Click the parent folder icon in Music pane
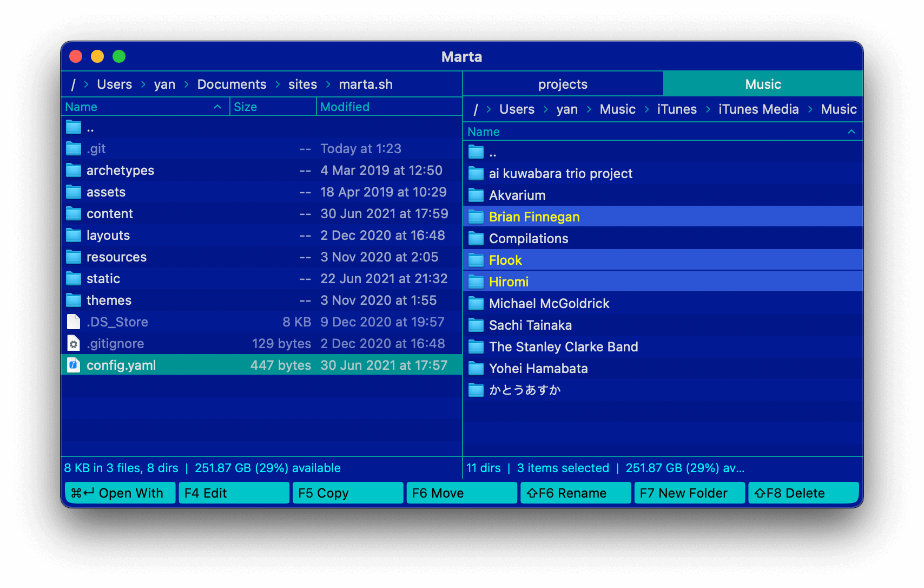 pos(476,152)
